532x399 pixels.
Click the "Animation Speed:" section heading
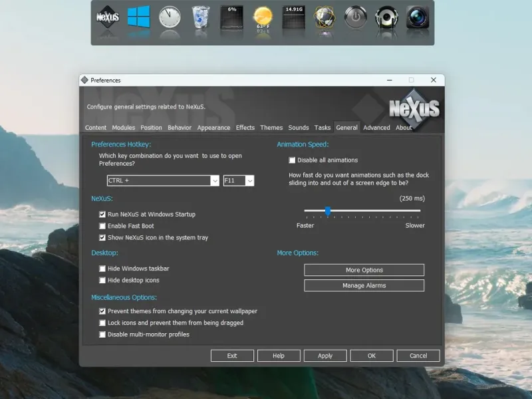[x=303, y=144]
